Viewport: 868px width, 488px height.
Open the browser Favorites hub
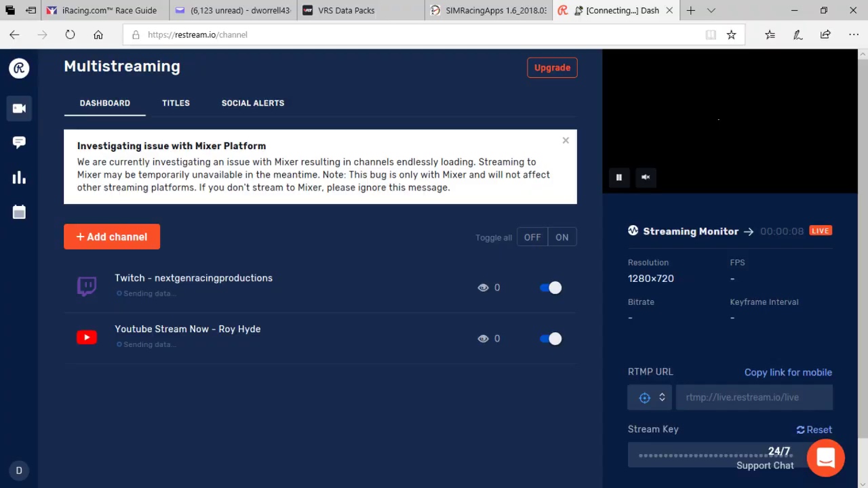point(770,35)
